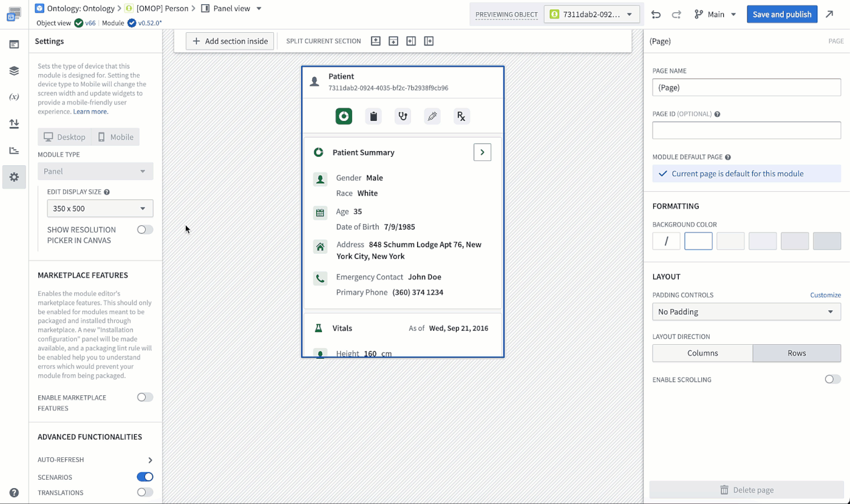Open the Padding Controls dropdown
The image size is (850, 504).
click(x=746, y=312)
